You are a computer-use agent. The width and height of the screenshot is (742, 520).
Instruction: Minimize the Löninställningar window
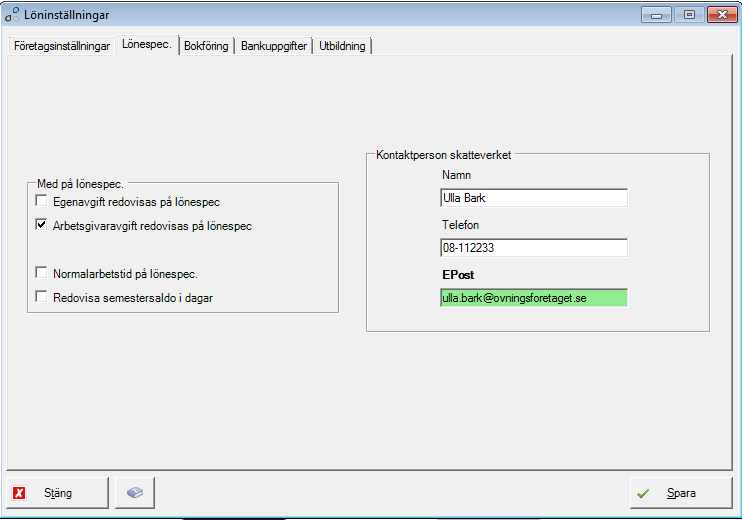pos(656,15)
